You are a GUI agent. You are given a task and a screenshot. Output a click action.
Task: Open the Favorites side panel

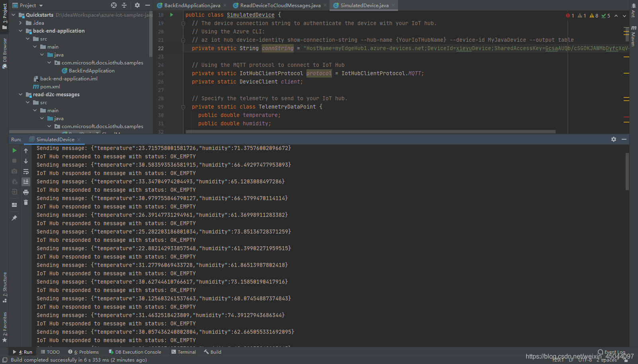[x=4, y=327]
